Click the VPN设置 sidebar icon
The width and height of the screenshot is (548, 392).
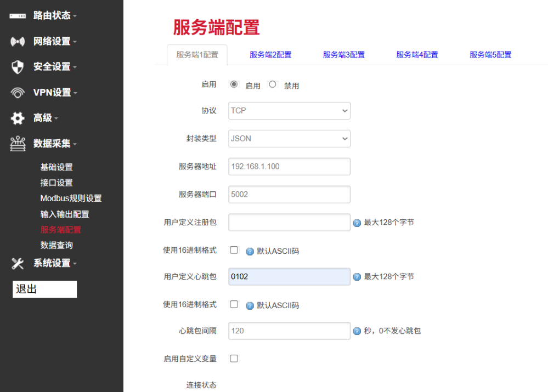coord(16,92)
